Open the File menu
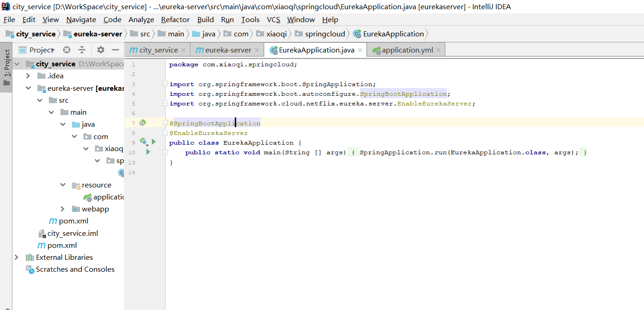This screenshot has width=644, height=310. point(9,19)
